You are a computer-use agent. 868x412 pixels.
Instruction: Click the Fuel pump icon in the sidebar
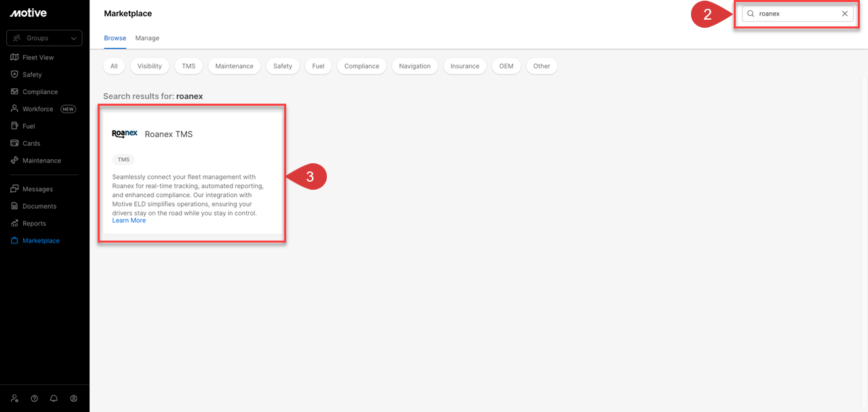pyautogui.click(x=14, y=126)
